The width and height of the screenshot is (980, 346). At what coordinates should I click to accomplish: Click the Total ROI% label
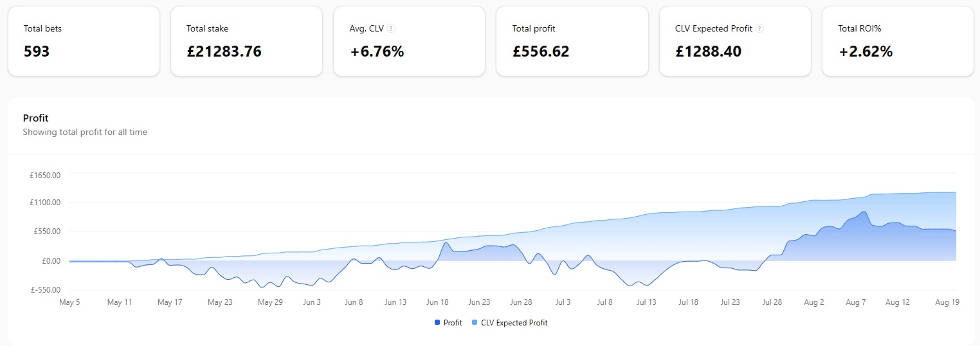861,29
